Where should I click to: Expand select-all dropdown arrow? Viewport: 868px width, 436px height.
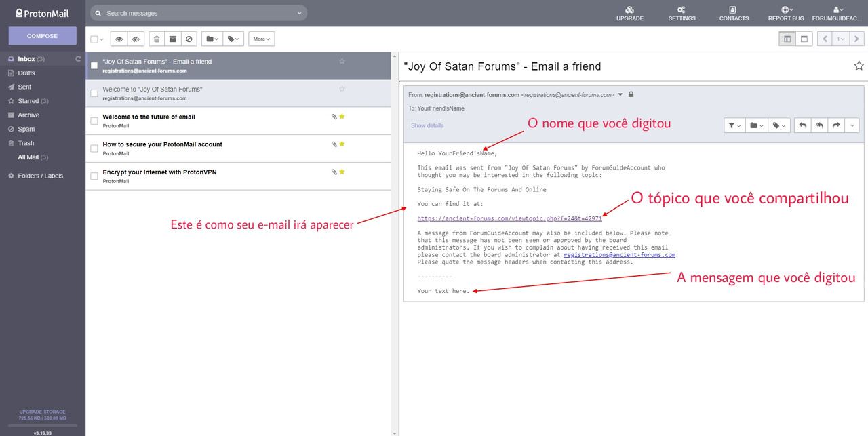click(102, 39)
